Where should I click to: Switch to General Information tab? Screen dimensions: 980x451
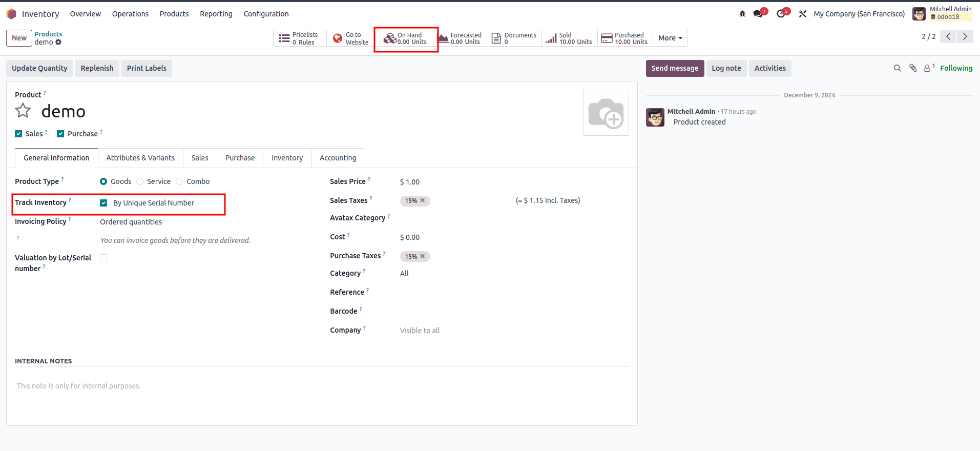coord(56,158)
